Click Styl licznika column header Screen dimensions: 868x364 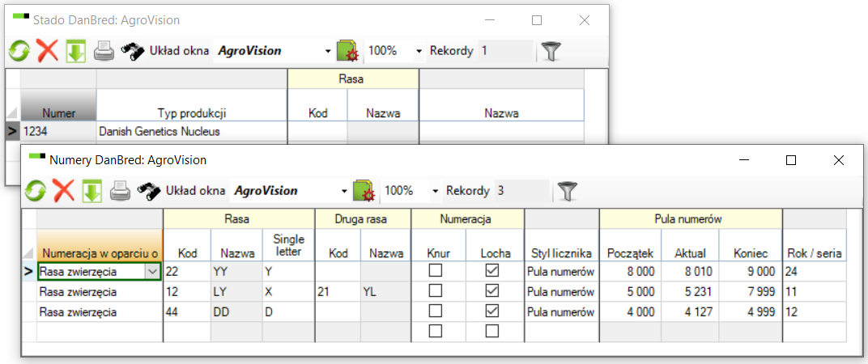(x=562, y=244)
